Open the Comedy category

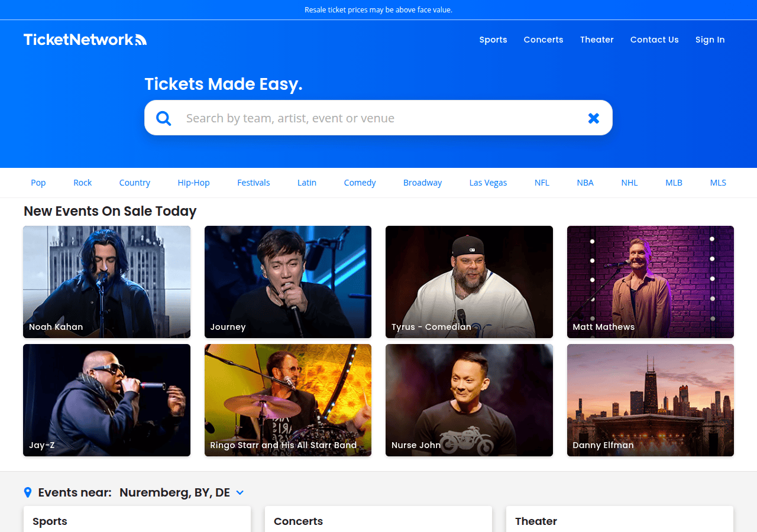tap(360, 183)
